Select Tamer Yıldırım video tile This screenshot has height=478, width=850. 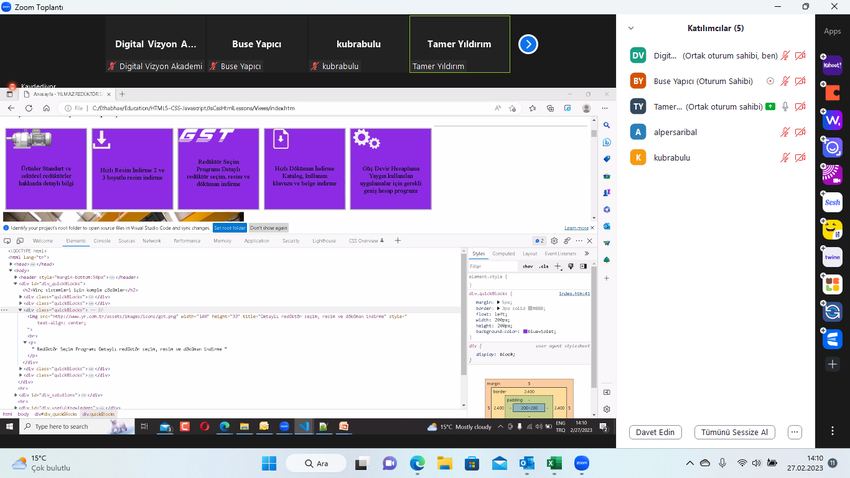pos(460,44)
